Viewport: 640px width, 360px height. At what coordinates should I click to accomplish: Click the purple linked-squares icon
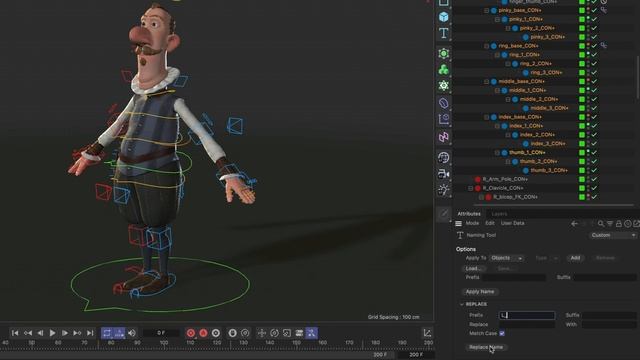point(444,137)
